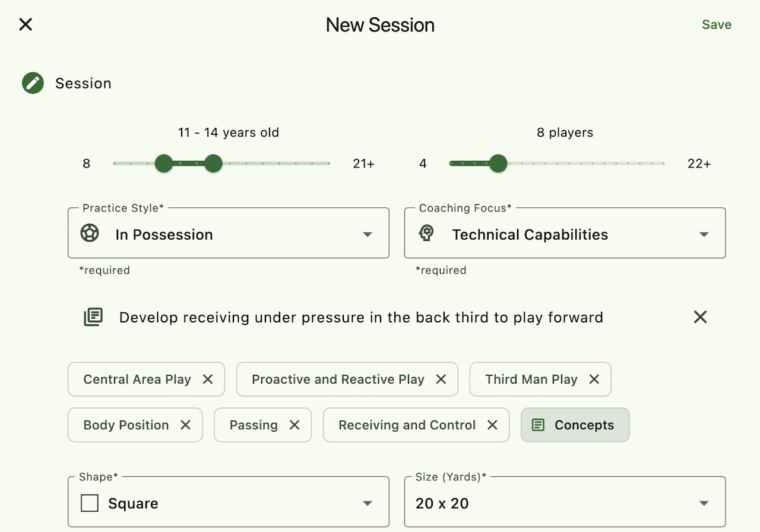The width and height of the screenshot is (760, 532).
Task: Remove the Proactive and Reactive Play chip
Action: 441,379
